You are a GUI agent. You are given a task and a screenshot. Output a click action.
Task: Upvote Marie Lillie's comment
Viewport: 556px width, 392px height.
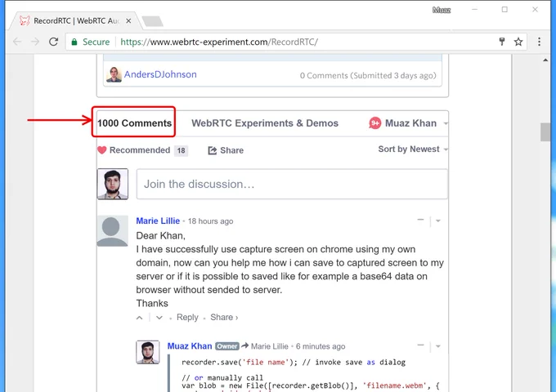pos(140,318)
